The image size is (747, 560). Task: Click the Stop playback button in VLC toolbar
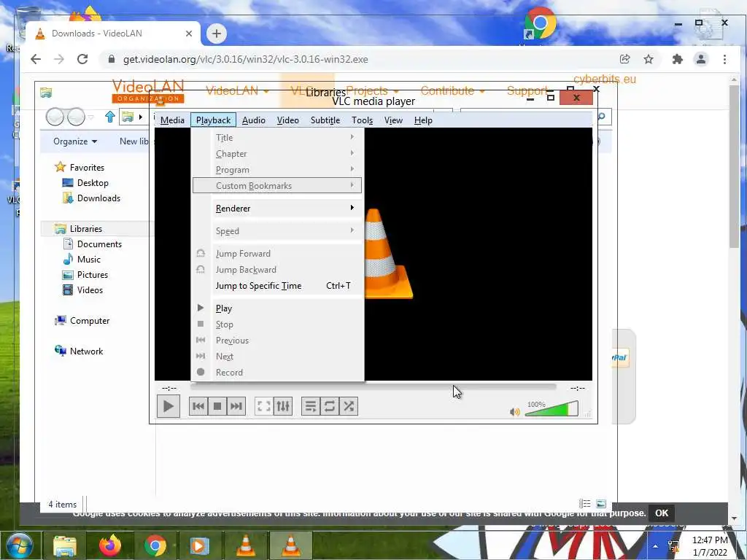(217, 406)
